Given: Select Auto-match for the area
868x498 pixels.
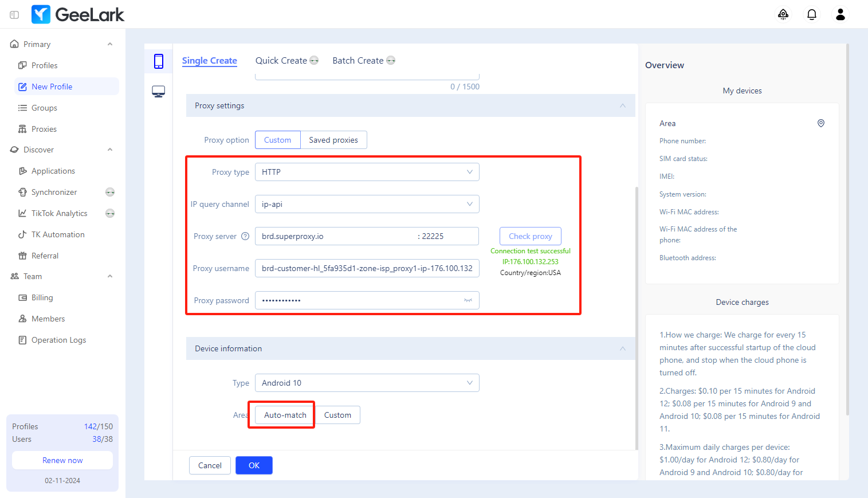Looking at the screenshot, I should click(x=285, y=415).
